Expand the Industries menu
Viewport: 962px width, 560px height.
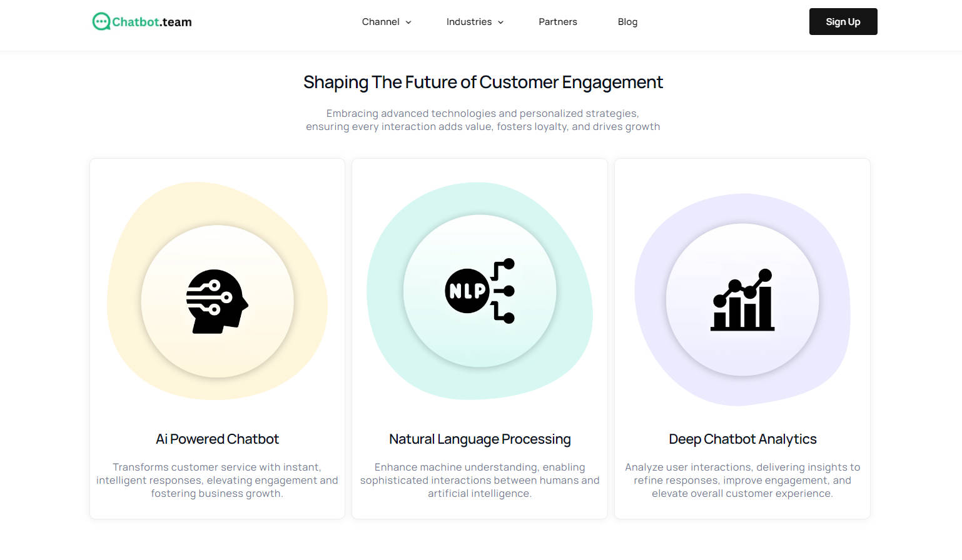[x=475, y=21]
